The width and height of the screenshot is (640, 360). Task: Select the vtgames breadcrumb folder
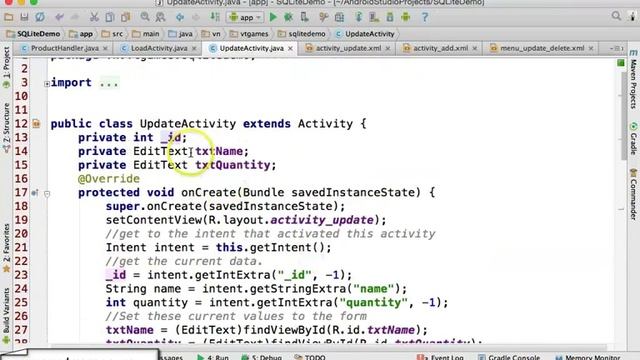click(x=249, y=34)
